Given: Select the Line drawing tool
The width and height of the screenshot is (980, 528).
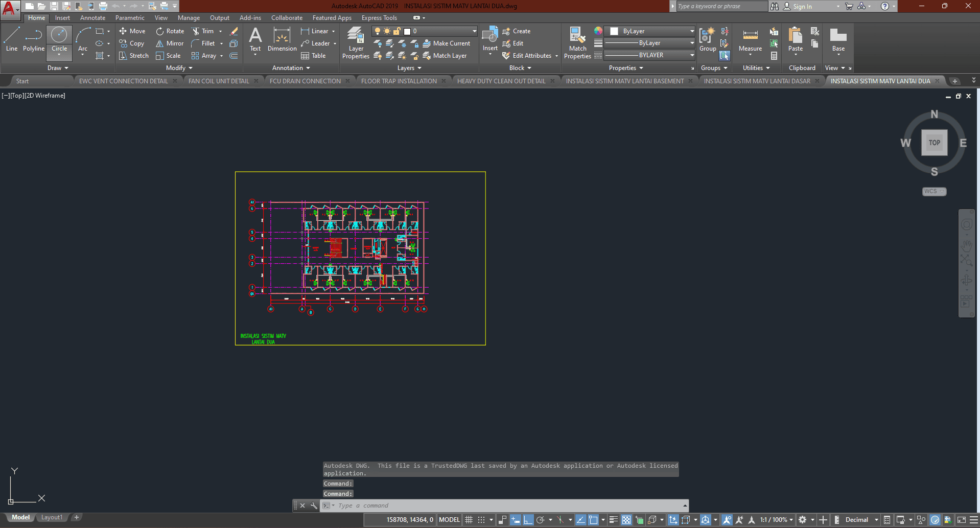Looking at the screenshot, I should tap(12, 39).
